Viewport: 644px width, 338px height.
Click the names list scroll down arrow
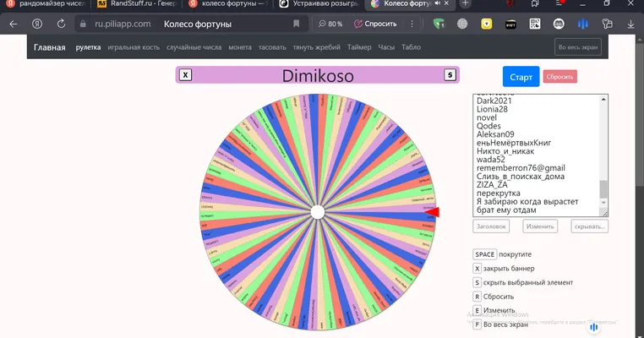[x=603, y=203]
